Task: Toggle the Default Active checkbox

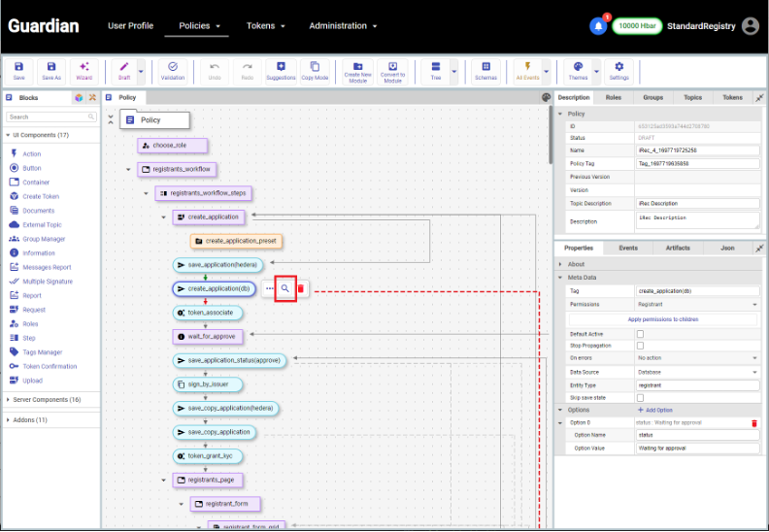Action: tap(640, 334)
